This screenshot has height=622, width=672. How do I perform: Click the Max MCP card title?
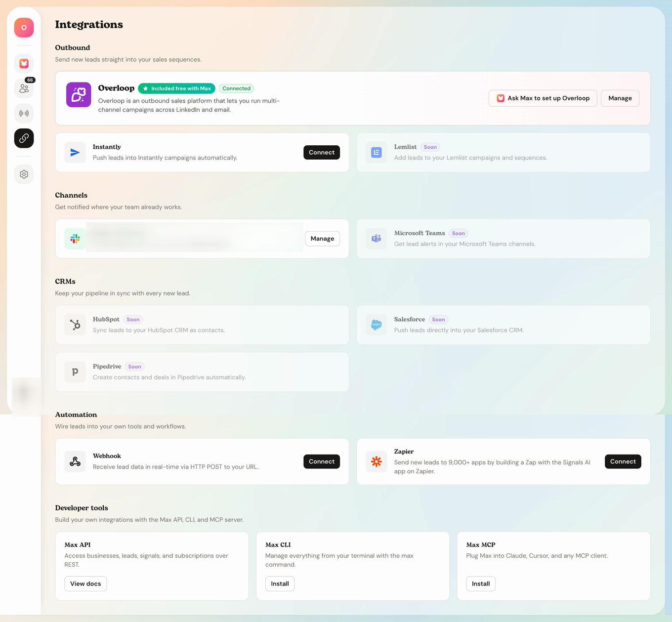pyautogui.click(x=481, y=545)
